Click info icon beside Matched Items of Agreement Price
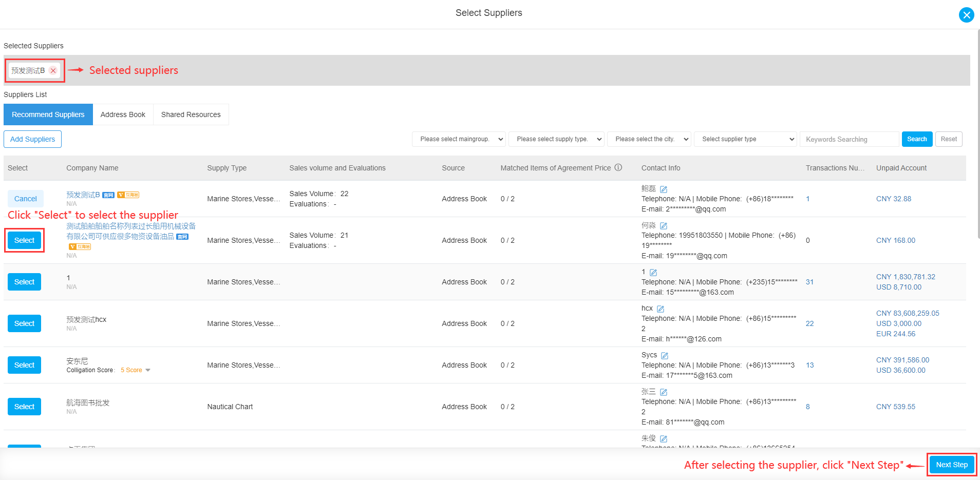Viewport: 980px width, 480px height. point(618,167)
